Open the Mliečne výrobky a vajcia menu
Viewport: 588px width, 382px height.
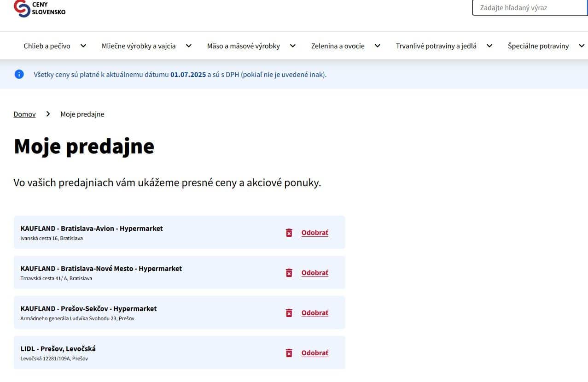139,46
